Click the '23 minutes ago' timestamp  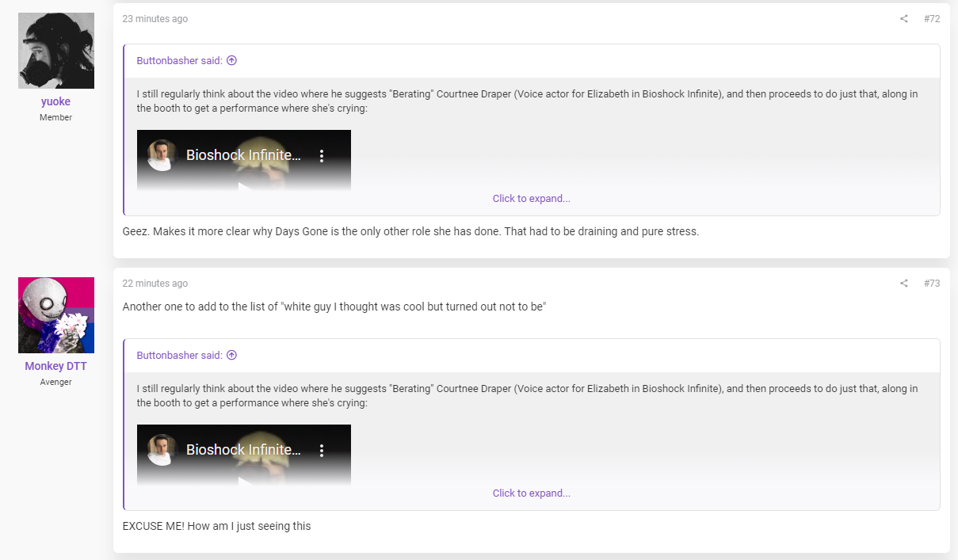point(155,19)
